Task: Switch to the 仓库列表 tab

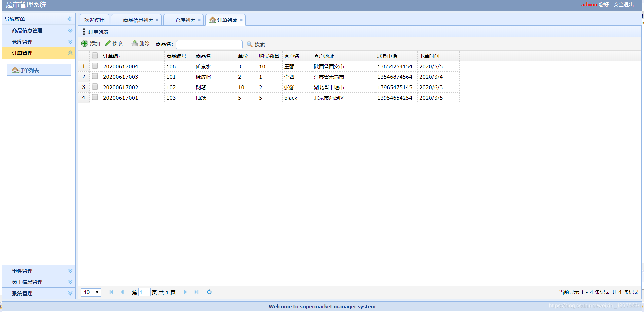Action: pyautogui.click(x=183, y=20)
